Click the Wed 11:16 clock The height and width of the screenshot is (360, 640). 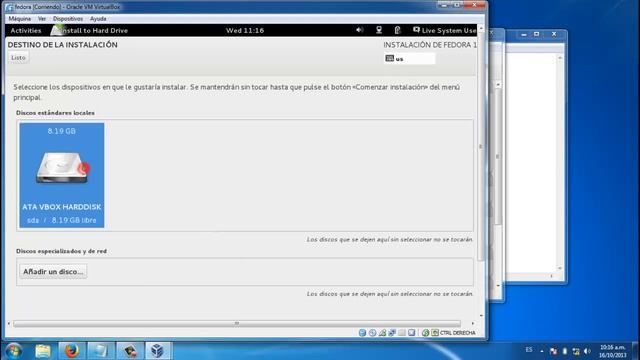click(245, 31)
